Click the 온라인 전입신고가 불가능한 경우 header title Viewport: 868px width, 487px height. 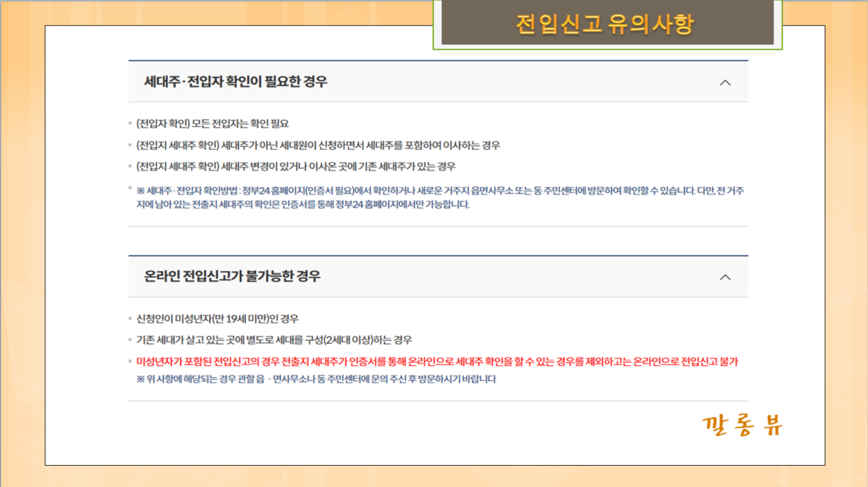232,276
